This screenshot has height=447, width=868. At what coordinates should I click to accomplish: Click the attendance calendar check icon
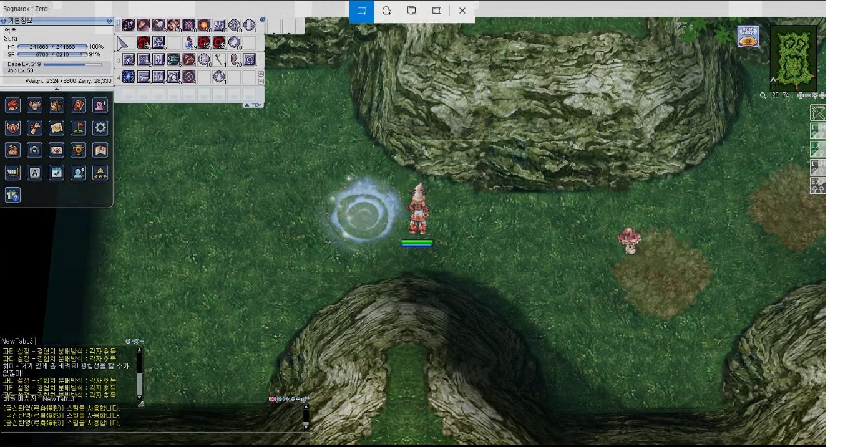click(57, 173)
